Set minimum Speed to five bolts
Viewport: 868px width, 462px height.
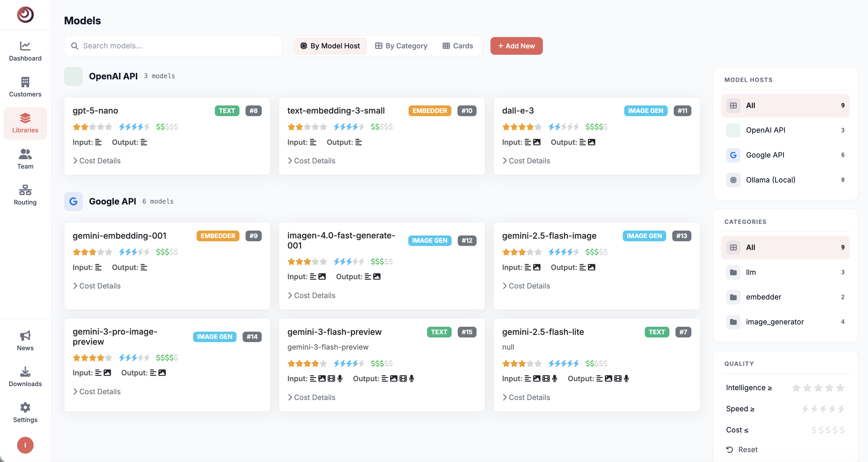click(841, 409)
